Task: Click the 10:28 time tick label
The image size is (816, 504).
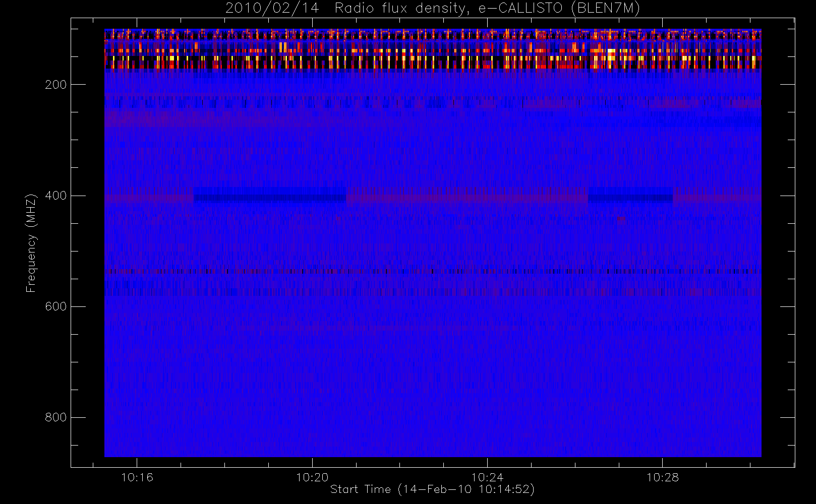Action: [x=663, y=477]
